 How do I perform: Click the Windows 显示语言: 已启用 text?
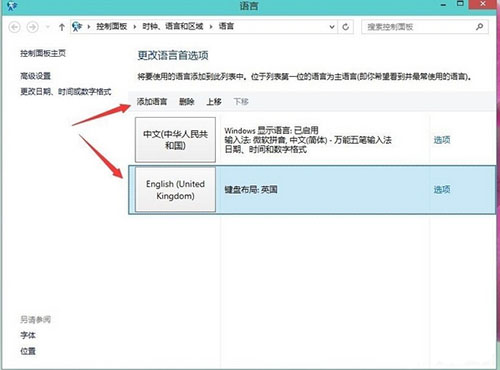click(271, 130)
